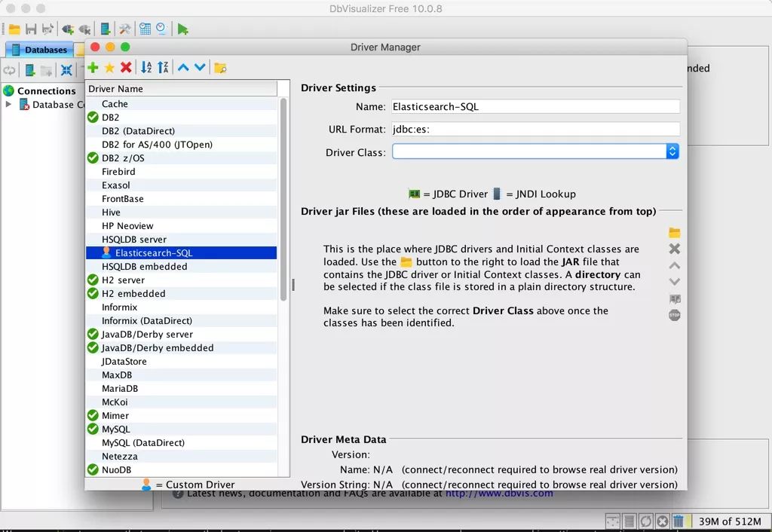Open the Driver Class dropdown
The height and width of the screenshot is (532, 772).
(x=672, y=152)
